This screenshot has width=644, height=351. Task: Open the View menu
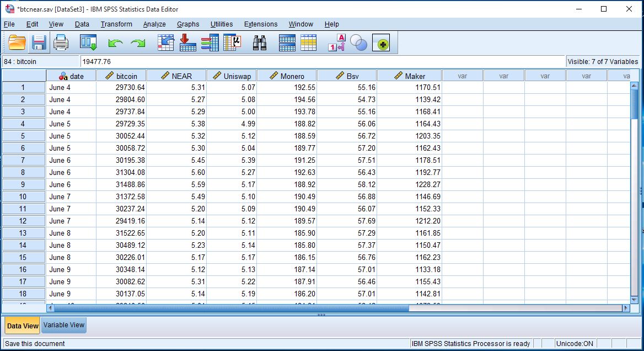coord(56,24)
